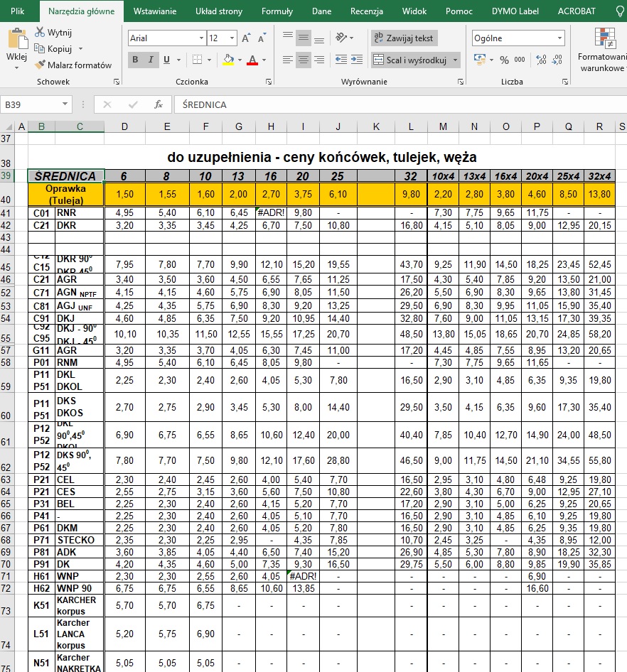Image resolution: width=627 pixels, height=672 pixels.
Task: Switch to the Formuły tab
Action: pyautogui.click(x=277, y=11)
